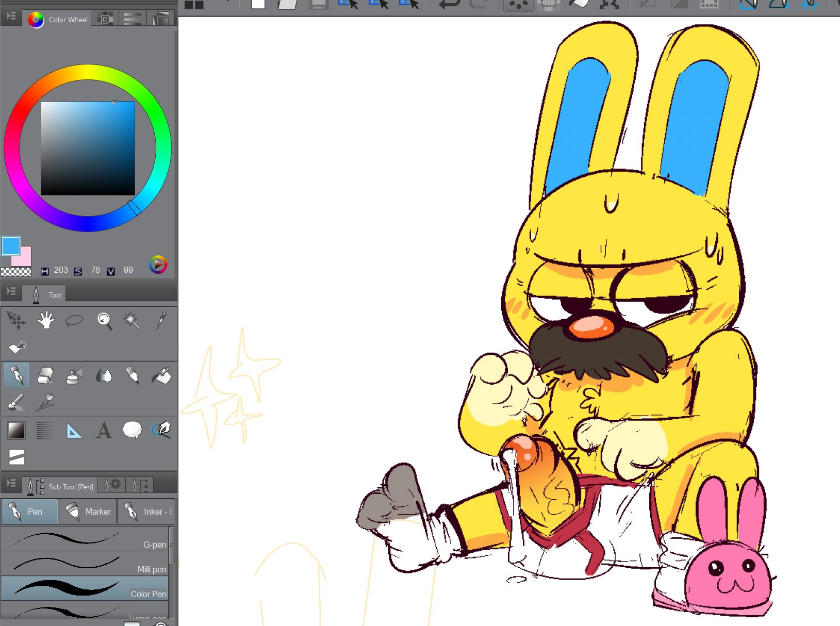Switch HSV color space with the round icon
840x626 pixels.
158,265
